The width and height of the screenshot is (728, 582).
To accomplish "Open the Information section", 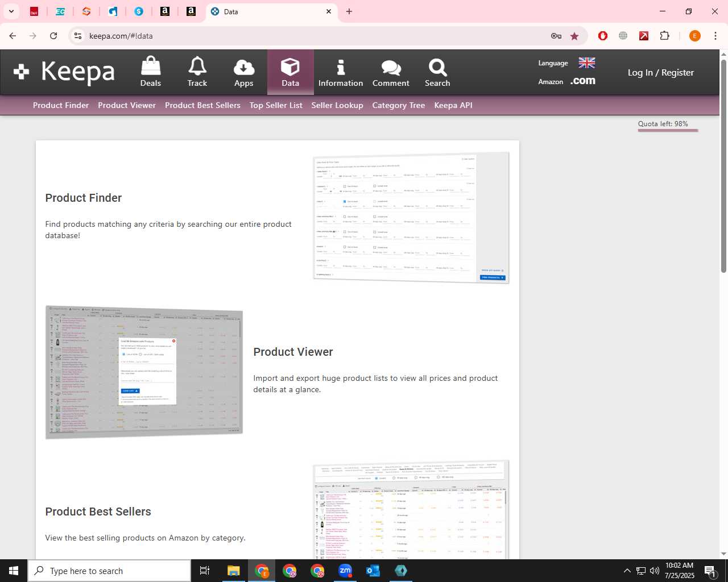I will point(341,72).
